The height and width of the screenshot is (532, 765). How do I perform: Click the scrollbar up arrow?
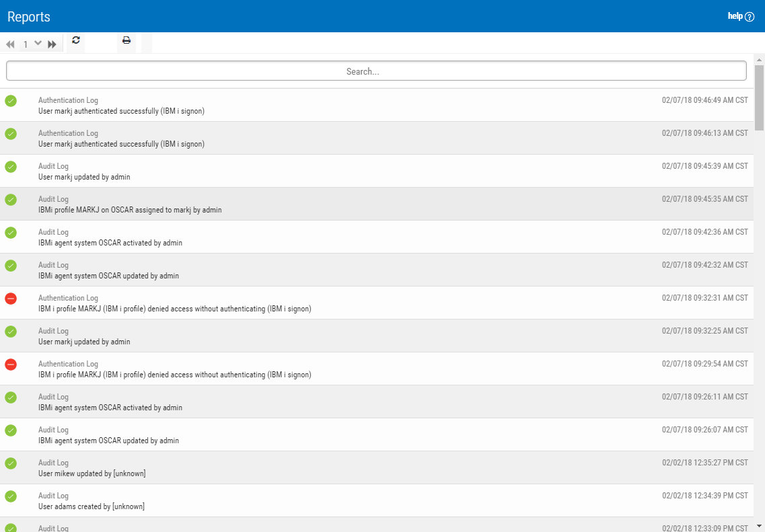pyautogui.click(x=759, y=59)
